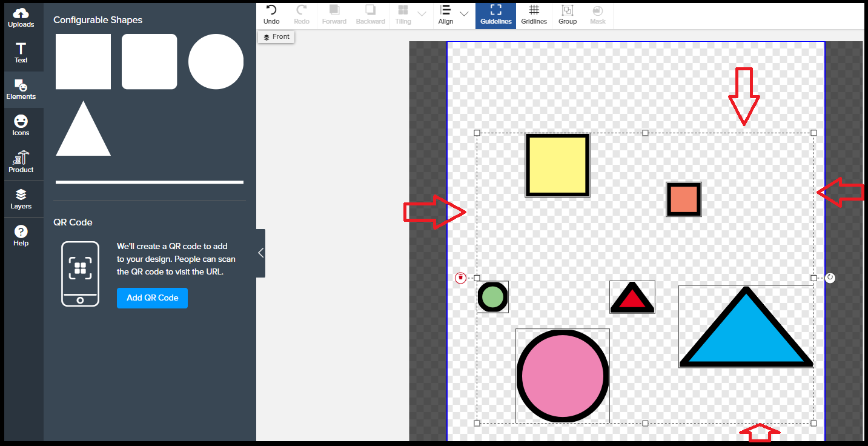The height and width of the screenshot is (446, 868).
Task: Click the Tiling tool
Action: [403, 15]
